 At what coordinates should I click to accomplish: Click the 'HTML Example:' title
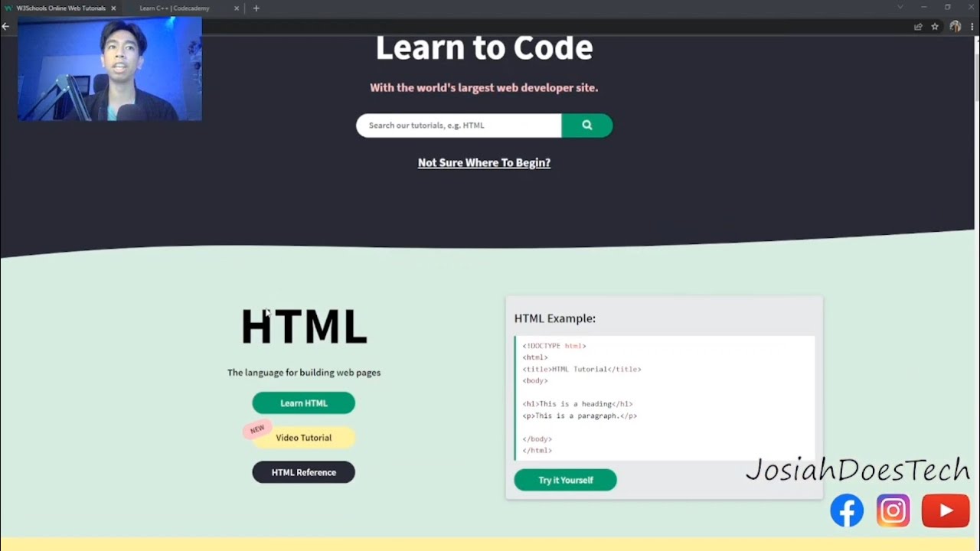pyautogui.click(x=555, y=318)
